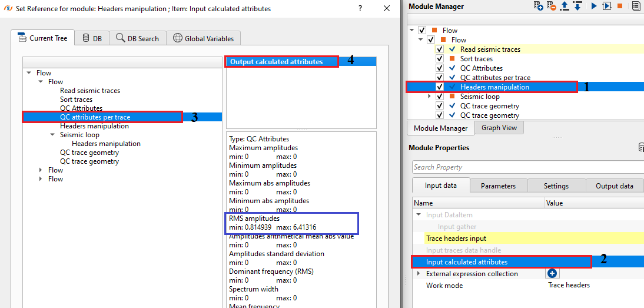The height and width of the screenshot is (308, 644).
Task: Select Output calculated attributes in the dialog list
Action: [x=301, y=62]
